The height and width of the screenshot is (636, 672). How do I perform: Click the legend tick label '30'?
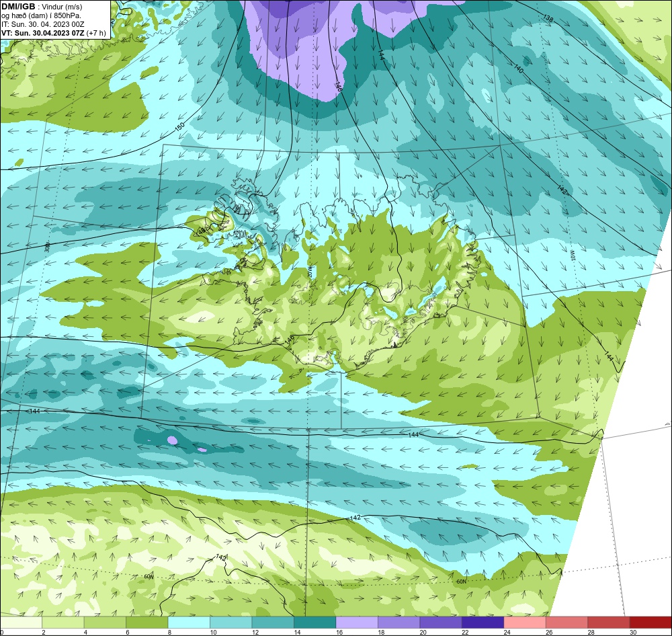click(633, 632)
